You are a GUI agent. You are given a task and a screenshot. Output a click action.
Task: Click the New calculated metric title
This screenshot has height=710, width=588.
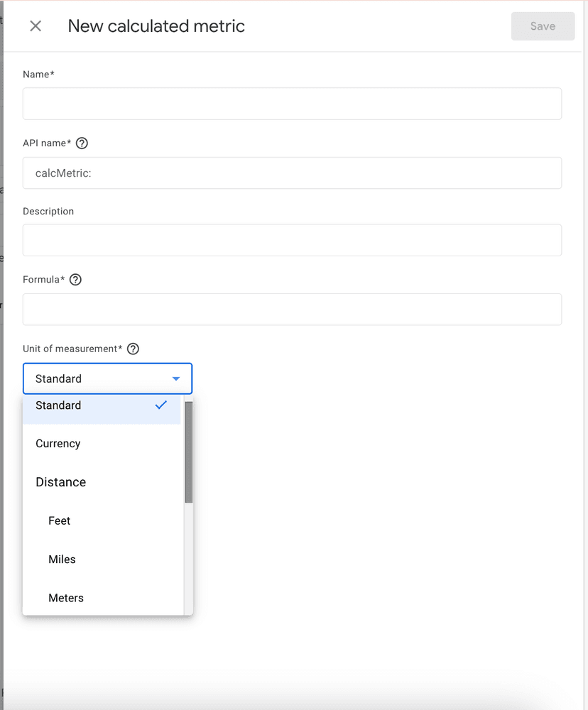(x=156, y=26)
